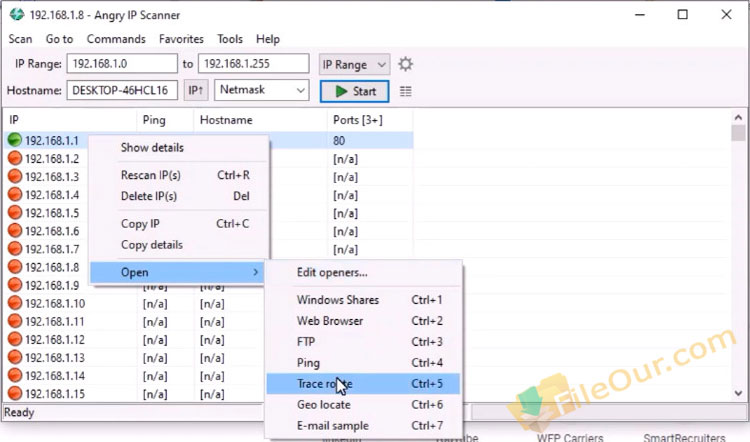Open the Netmask dropdown

[262, 90]
